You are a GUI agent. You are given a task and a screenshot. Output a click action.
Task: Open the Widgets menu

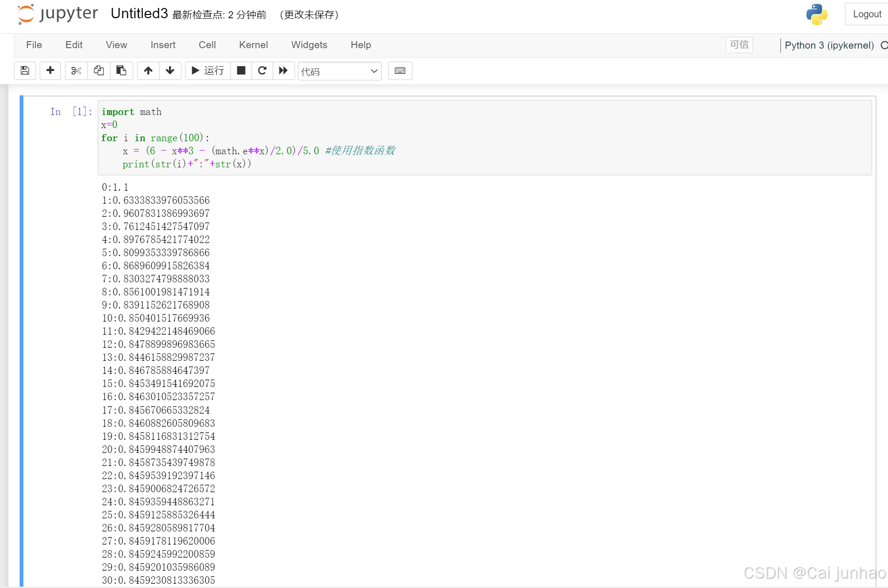tap(309, 45)
